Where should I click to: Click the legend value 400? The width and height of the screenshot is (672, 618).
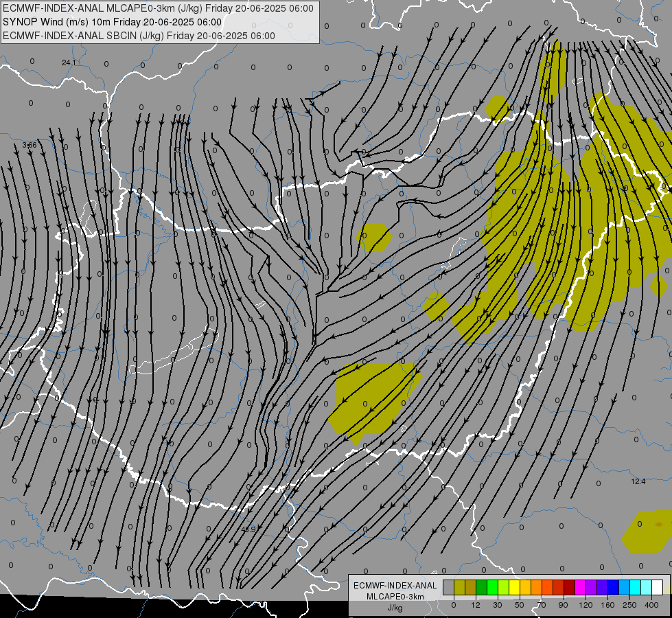coord(651,605)
